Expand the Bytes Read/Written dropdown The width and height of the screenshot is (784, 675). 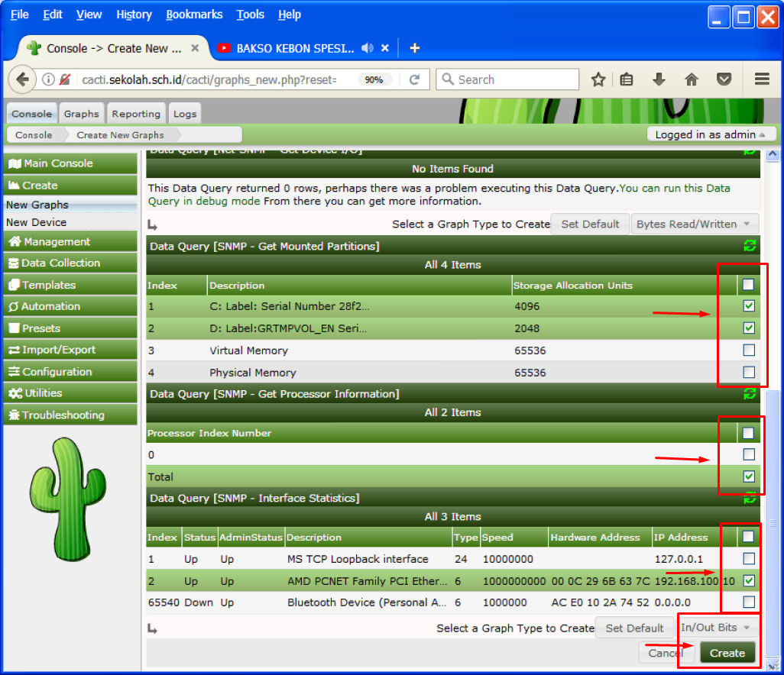[x=695, y=224]
